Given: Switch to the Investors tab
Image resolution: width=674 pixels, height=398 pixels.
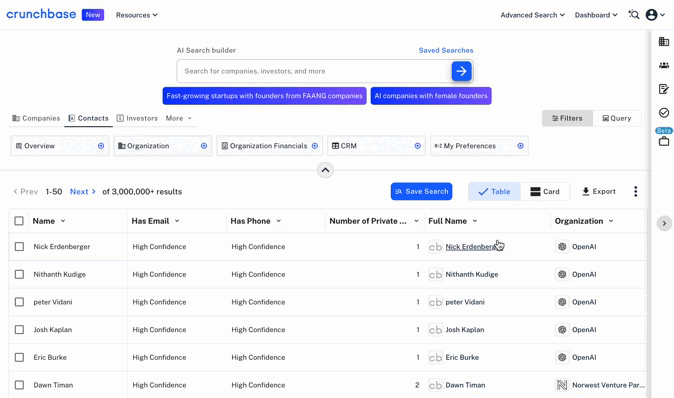Looking at the screenshot, I should (x=137, y=118).
